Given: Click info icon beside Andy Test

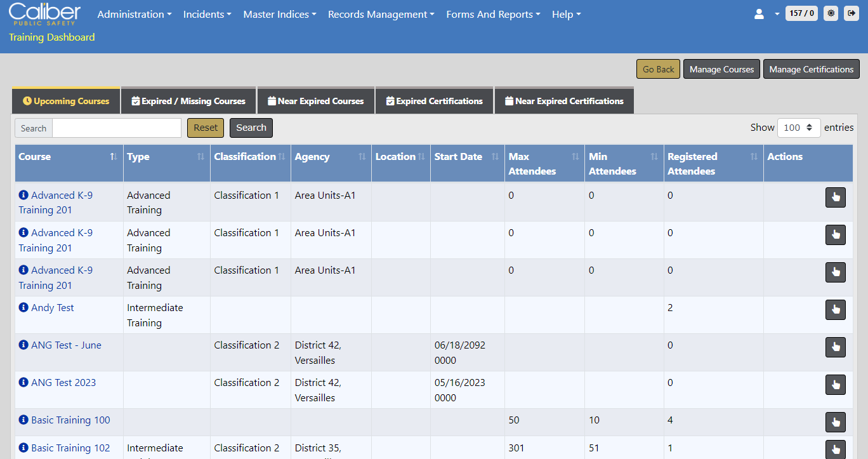Looking at the screenshot, I should point(23,308).
